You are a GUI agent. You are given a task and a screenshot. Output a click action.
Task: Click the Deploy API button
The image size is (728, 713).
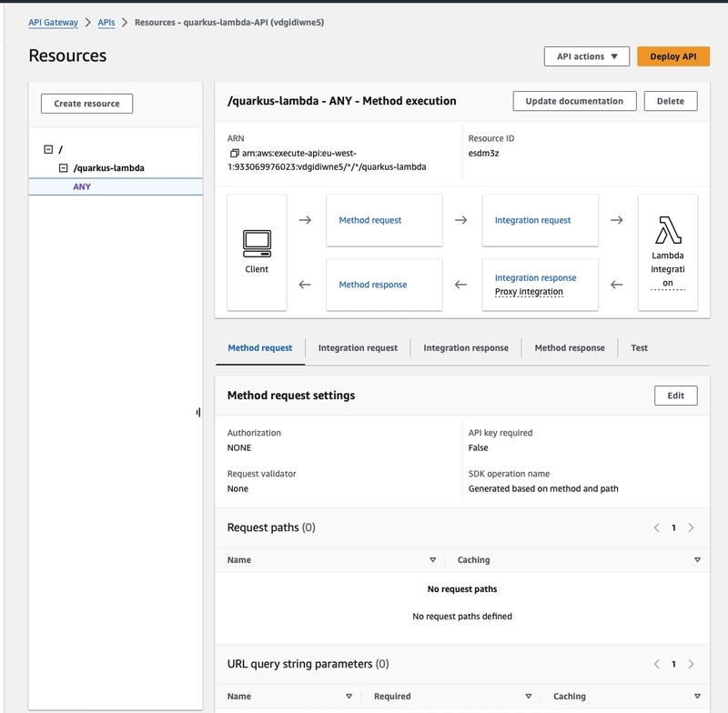(x=673, y=56)
